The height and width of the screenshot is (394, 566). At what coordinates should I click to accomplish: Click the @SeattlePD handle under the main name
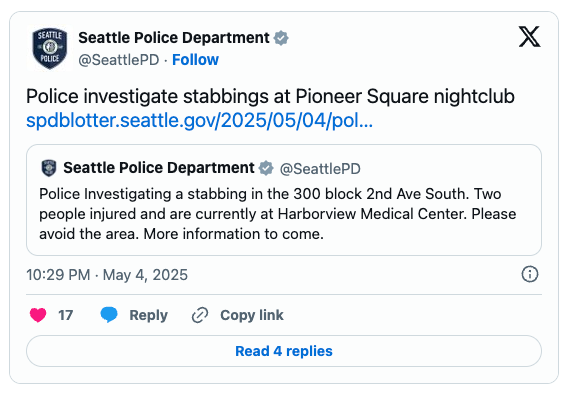[119, 60]
